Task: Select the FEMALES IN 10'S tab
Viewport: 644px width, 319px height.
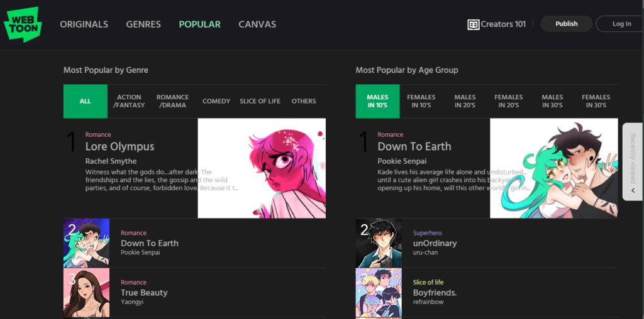Action: tap(421, 101)
